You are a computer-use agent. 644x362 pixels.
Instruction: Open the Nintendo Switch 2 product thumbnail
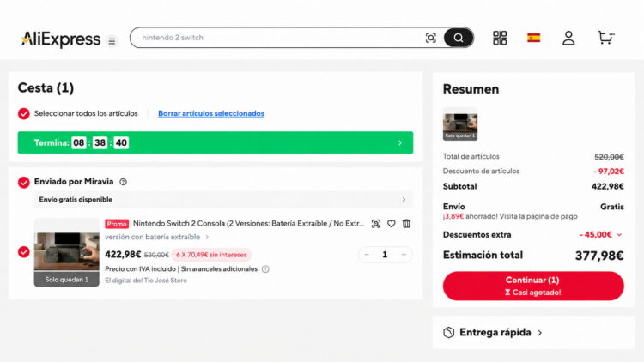[66, 252]
